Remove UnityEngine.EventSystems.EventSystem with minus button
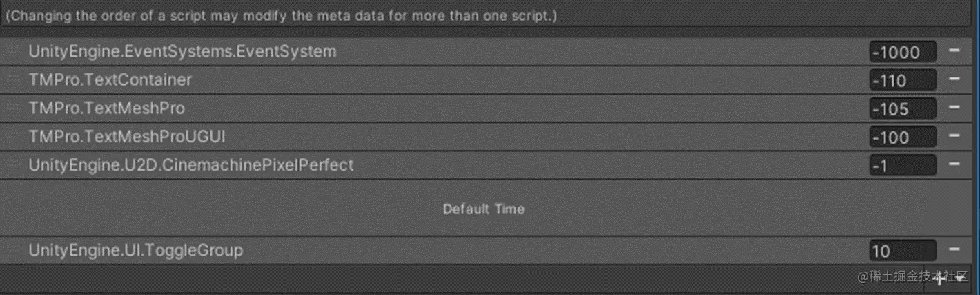Image resolution: width=980 pixels, height=295 pixels. point(954,50)
